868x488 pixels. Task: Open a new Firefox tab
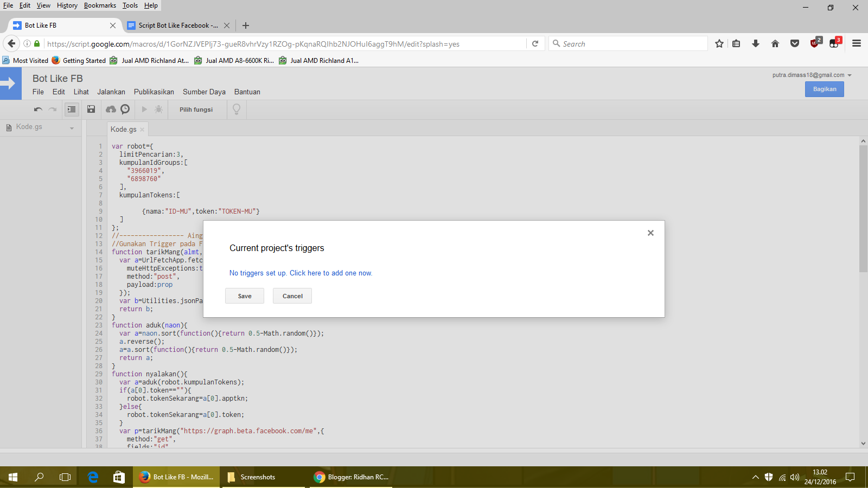tap(246, 25)
